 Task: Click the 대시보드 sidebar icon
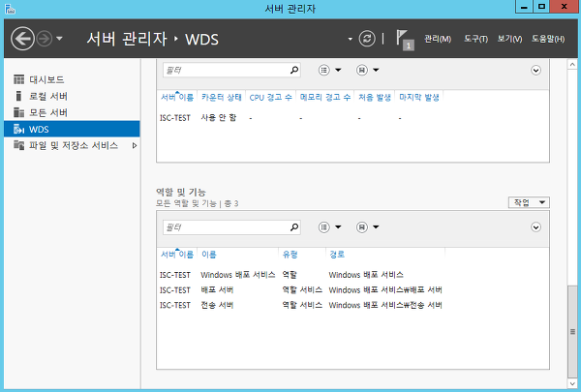18,79
